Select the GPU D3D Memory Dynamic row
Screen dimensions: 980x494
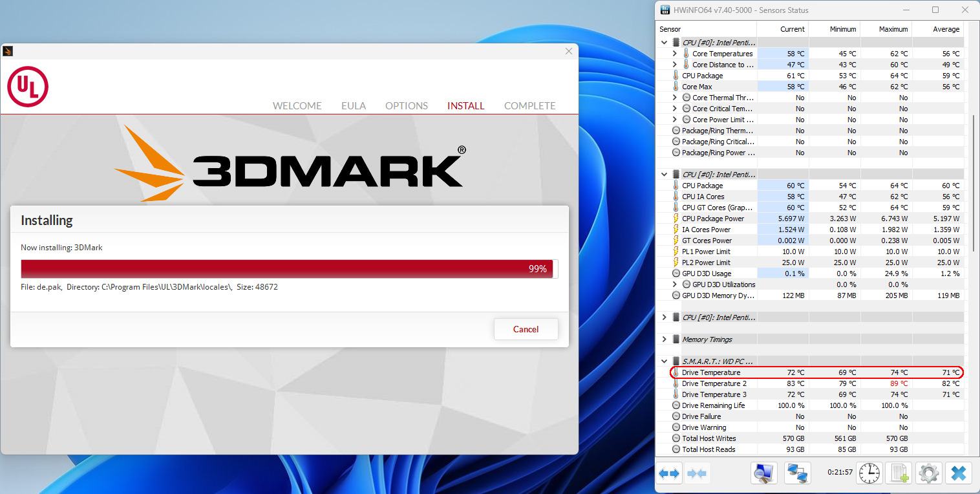pyautogui.click(x=809, y=295)
